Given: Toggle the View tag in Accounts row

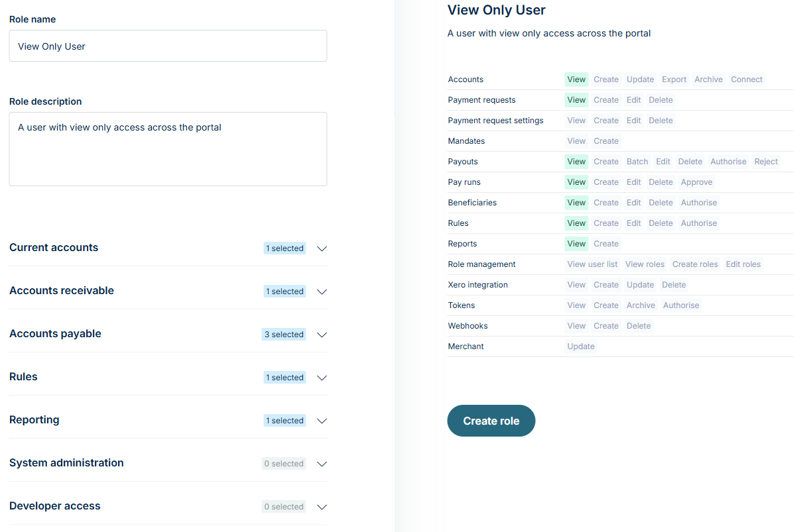Looking at the screenshot, I should (576, 80).
